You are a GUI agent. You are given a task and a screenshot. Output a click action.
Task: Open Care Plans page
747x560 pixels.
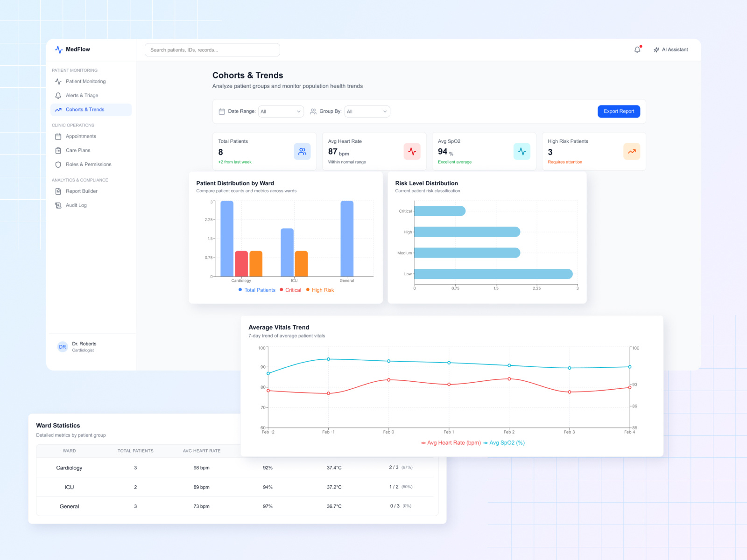(x=91, y=150)
